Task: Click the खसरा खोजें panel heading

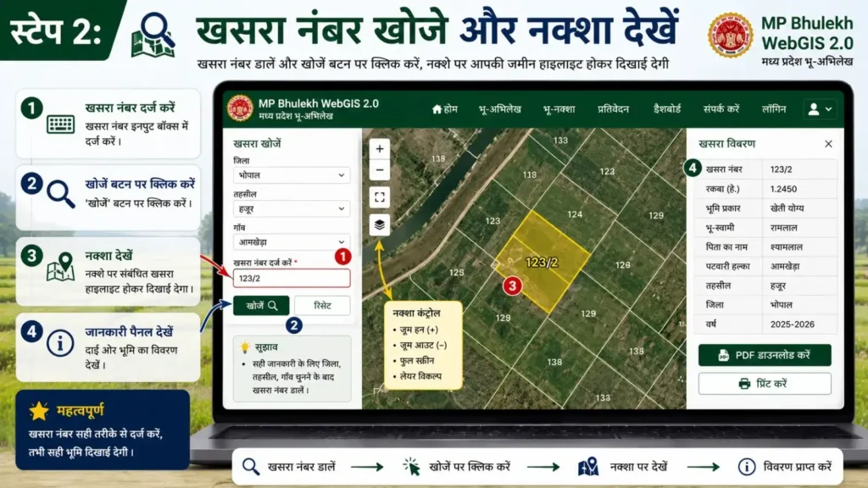Action: (x=257, y=144)
